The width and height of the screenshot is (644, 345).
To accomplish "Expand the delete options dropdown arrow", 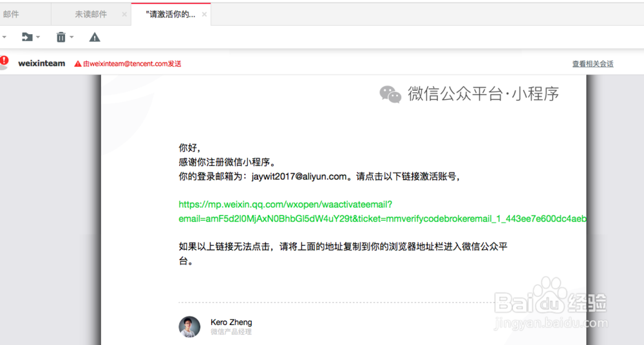I will pos(72,37).
